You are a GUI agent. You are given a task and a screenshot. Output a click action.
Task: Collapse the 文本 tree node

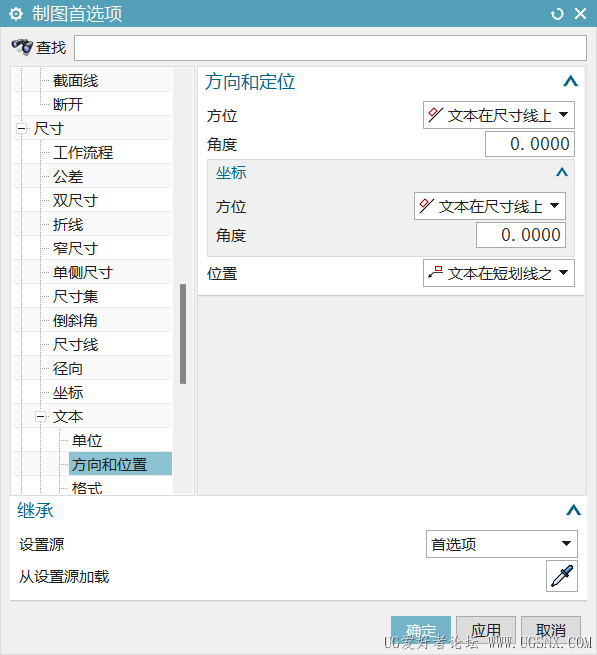pyautogui.click(x=41, y=416)
